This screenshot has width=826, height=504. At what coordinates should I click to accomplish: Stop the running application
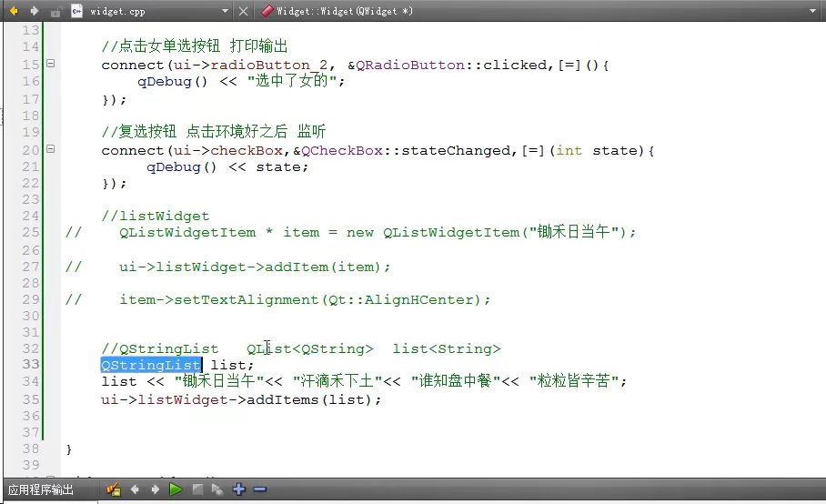197,489
